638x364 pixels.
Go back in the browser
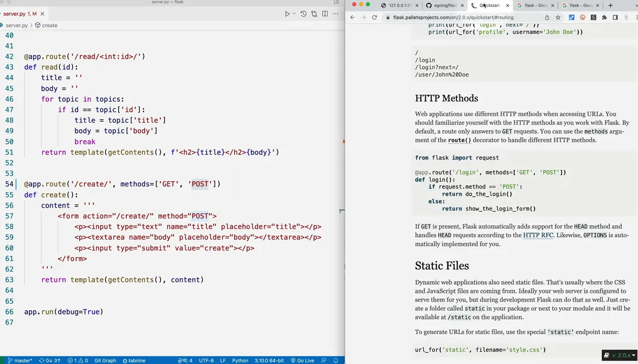(352, 17)
